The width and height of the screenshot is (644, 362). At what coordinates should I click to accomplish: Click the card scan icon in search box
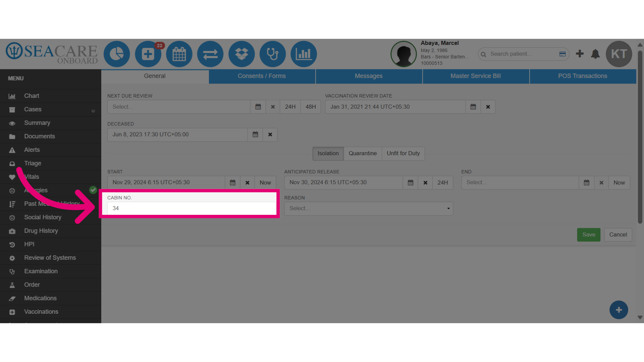[x=562, y=54]
